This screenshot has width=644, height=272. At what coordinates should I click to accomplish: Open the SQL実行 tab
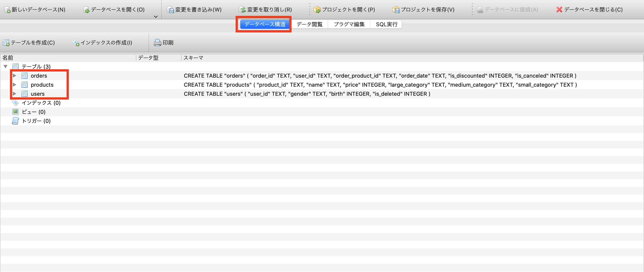[x=386, y=24]
